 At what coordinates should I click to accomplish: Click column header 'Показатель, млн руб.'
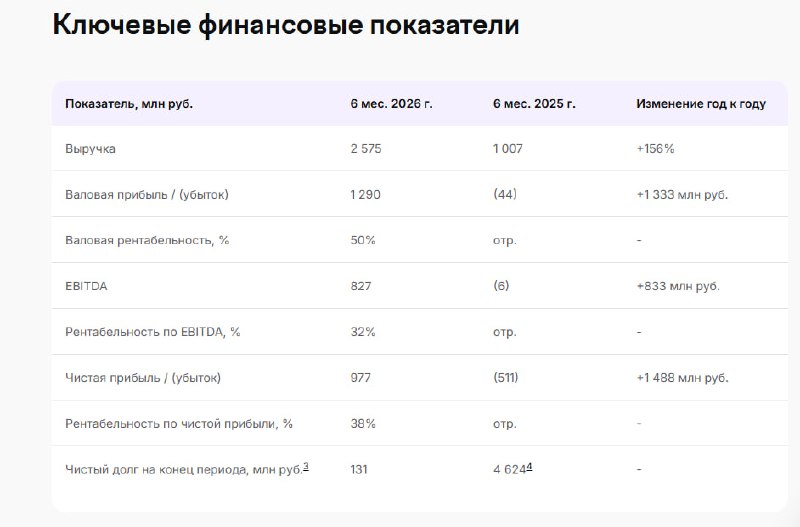tap(129, 104)
